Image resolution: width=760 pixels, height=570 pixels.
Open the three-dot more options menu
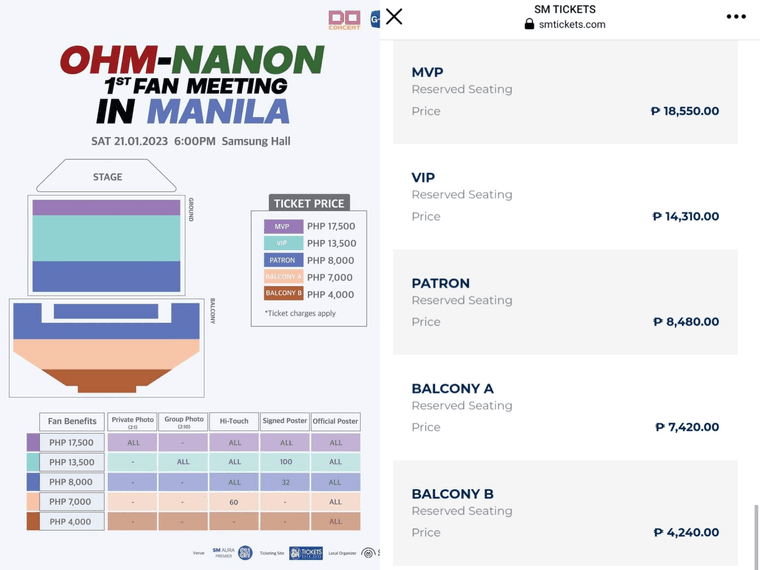pos(736,16)
